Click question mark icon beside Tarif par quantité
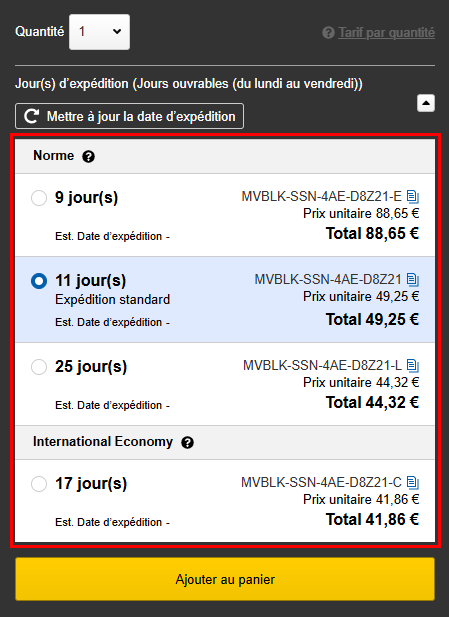Image resolution: width=449 pixels, height=617 pixels. [328, 33]
